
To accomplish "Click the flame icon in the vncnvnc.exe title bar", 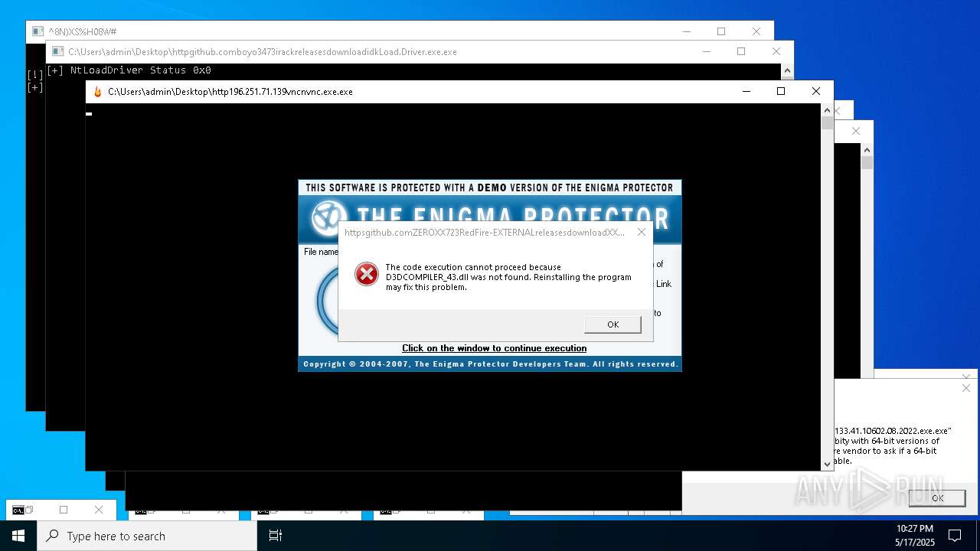I will (97, 92).
